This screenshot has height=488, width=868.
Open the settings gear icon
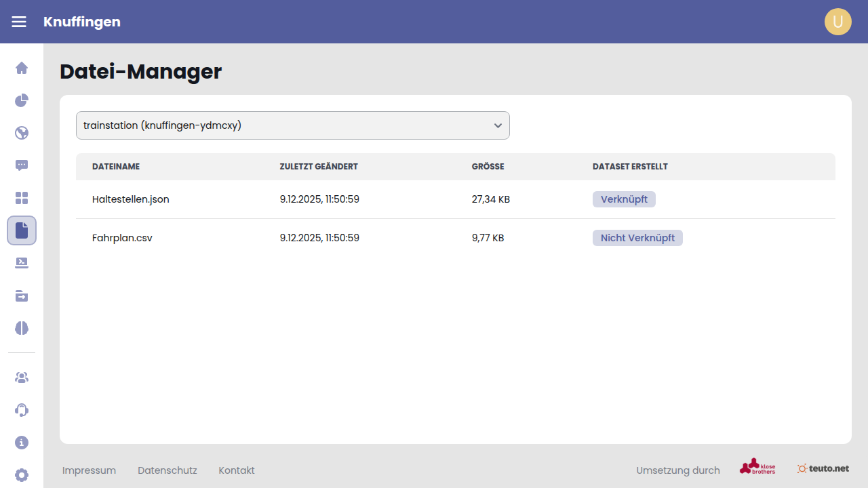[22, 474]
